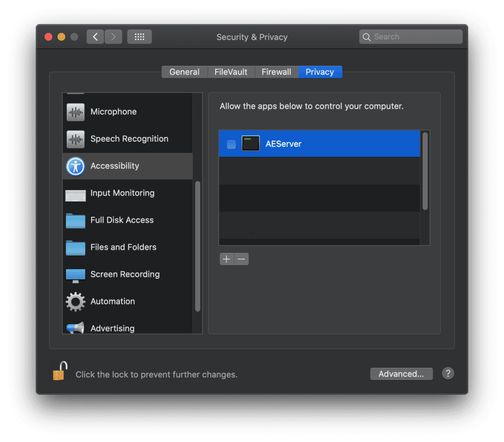Screen dimensions: 504x442
Task: Open the FileVault tab
Action: [231, 72]
